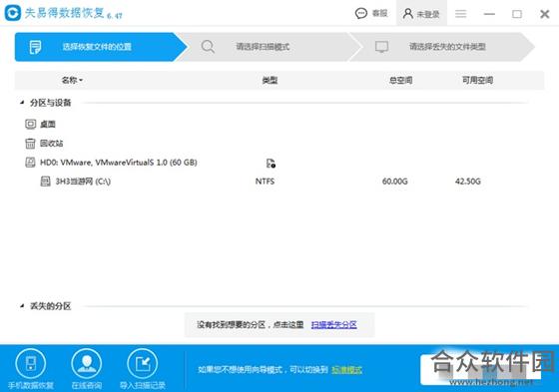559x392 pixels.
Task: Click the 客服 label text
Action: [379, 14]
